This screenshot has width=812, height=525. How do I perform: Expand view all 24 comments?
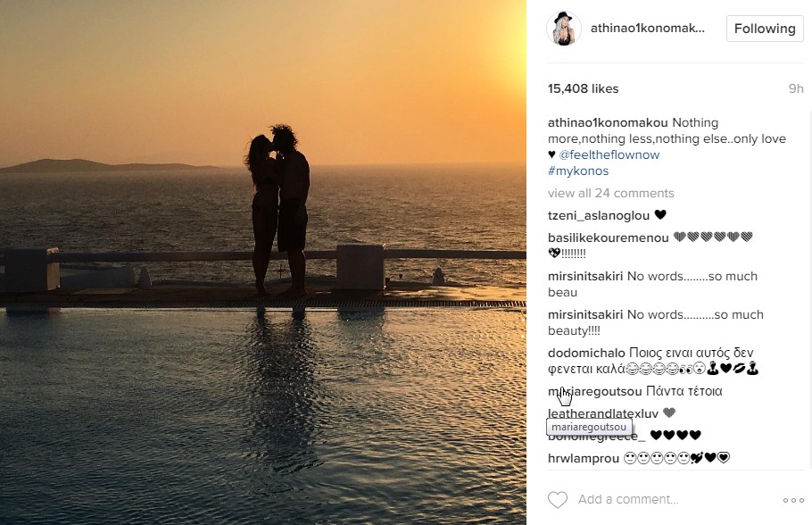tap(611, 194)
